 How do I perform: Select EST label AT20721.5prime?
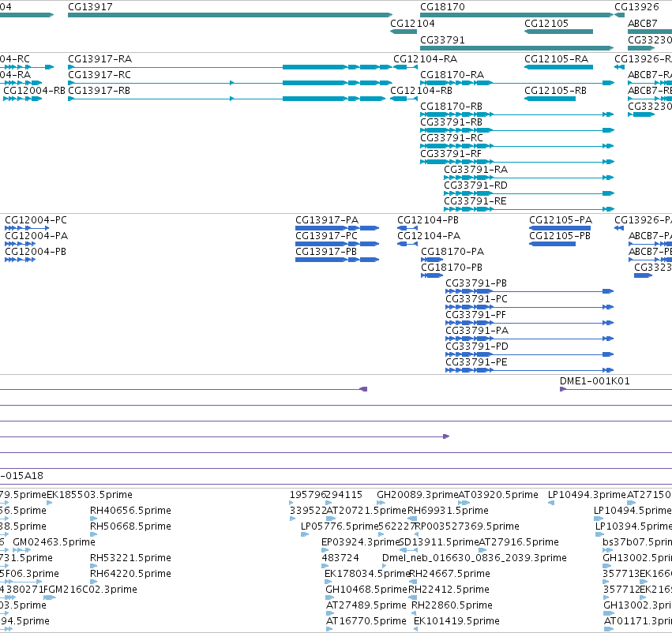pyautogui.click(x=366, y=511)
